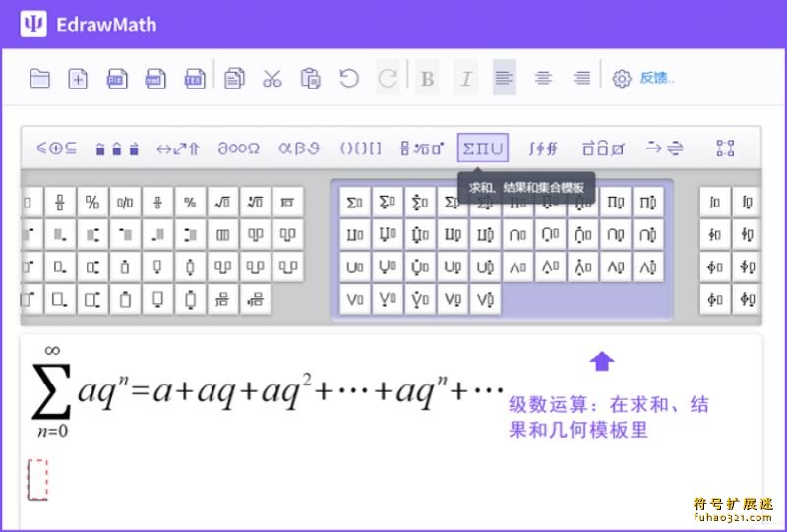Screen dimensions: 787x532
Task: Insert plain union ∪ template without limits
Action: point(355,267)
